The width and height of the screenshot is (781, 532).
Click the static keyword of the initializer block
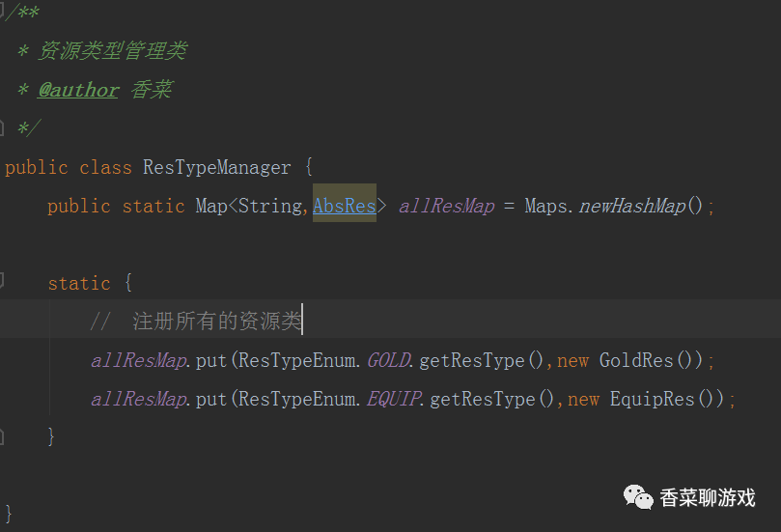coord(79,283)
